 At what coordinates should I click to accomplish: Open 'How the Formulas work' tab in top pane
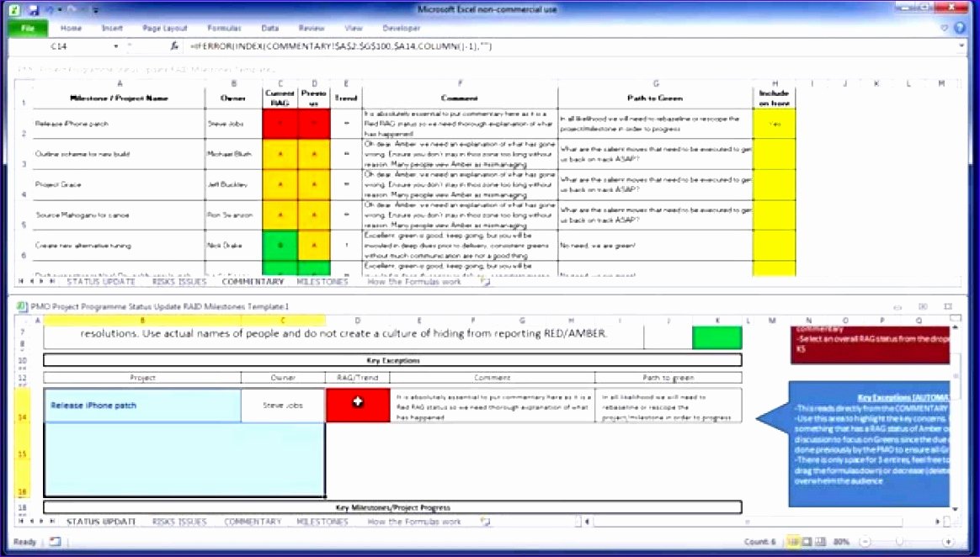414,282
